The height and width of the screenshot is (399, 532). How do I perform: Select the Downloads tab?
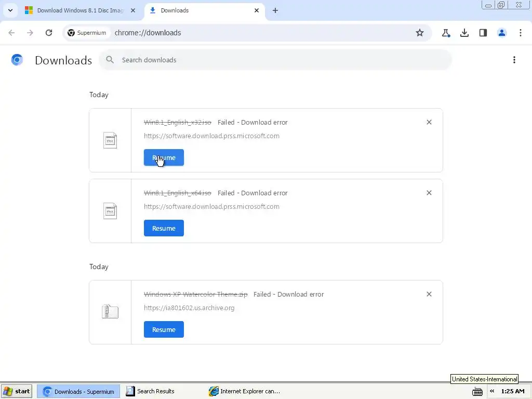[205, 10]
